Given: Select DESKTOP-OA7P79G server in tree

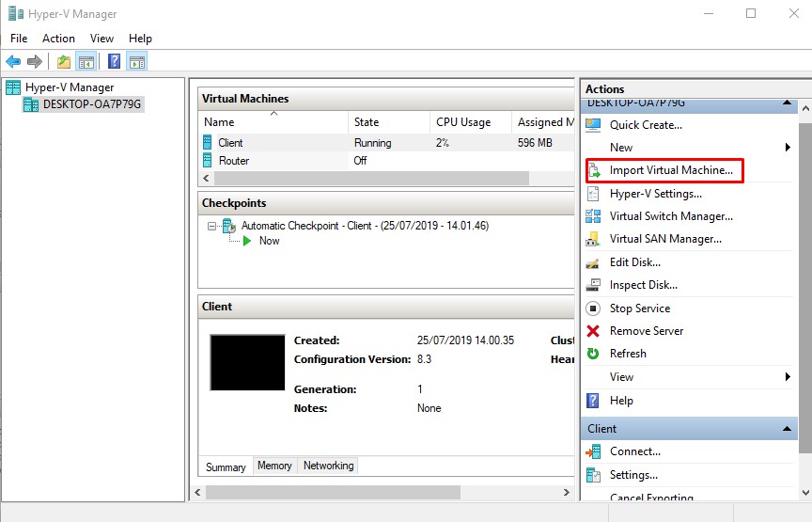Looking at the screenshot, I should (92, 104).
